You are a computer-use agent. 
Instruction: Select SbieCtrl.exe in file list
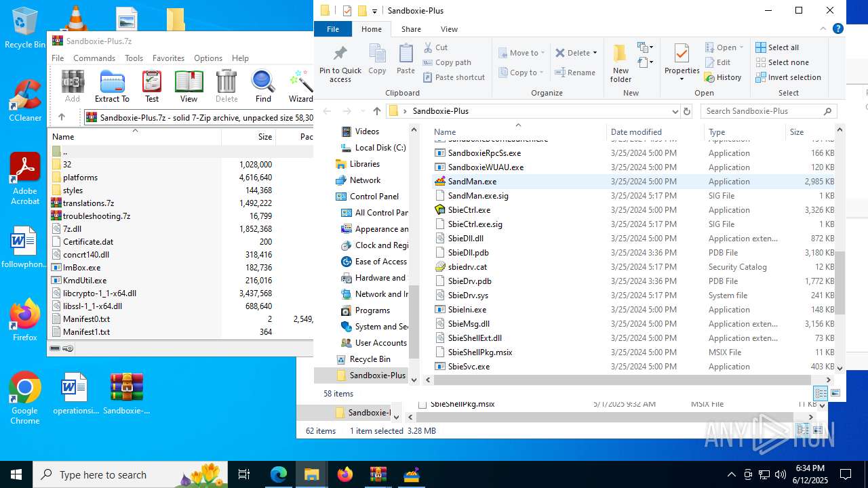pos(469,210)
